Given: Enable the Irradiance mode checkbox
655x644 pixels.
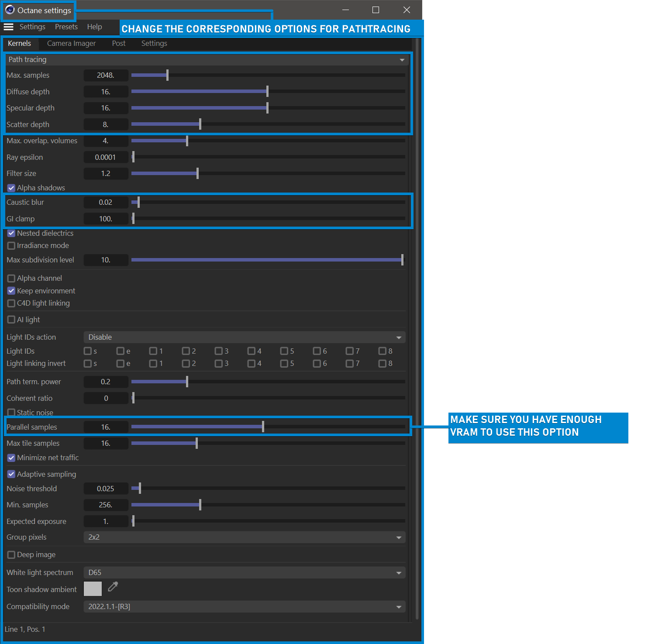Looking at the screenshot, I should 11,246.
